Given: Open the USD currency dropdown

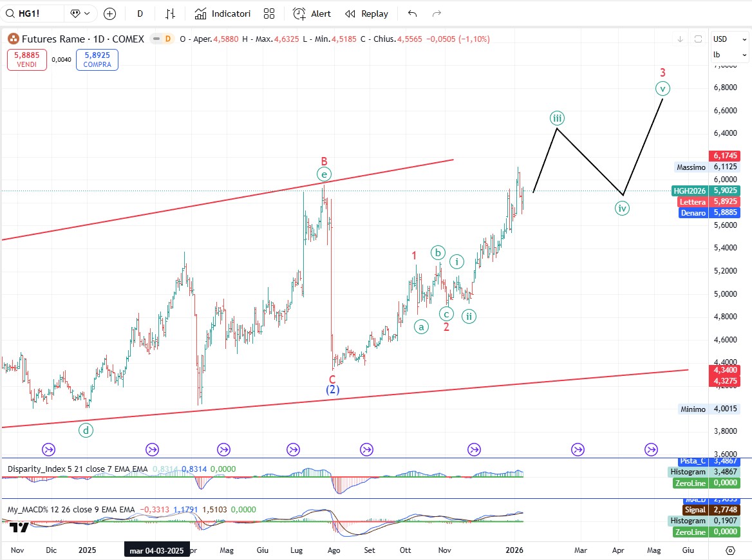Looking at the screenshot, I should (729, 39).
